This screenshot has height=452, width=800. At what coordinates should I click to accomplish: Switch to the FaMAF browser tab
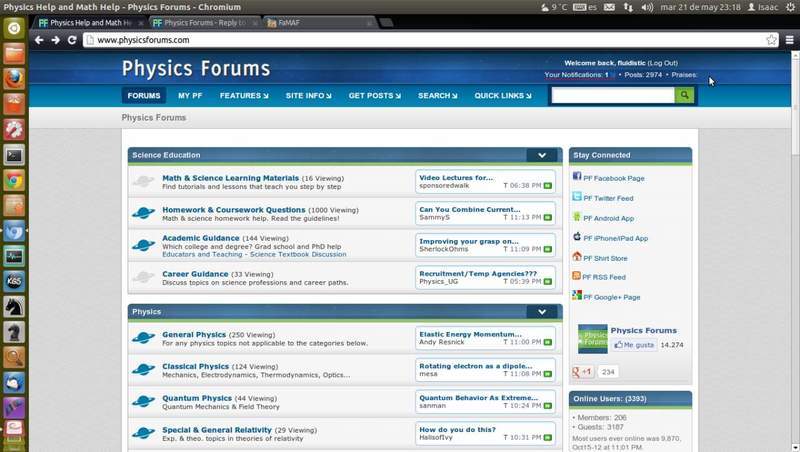320,22
